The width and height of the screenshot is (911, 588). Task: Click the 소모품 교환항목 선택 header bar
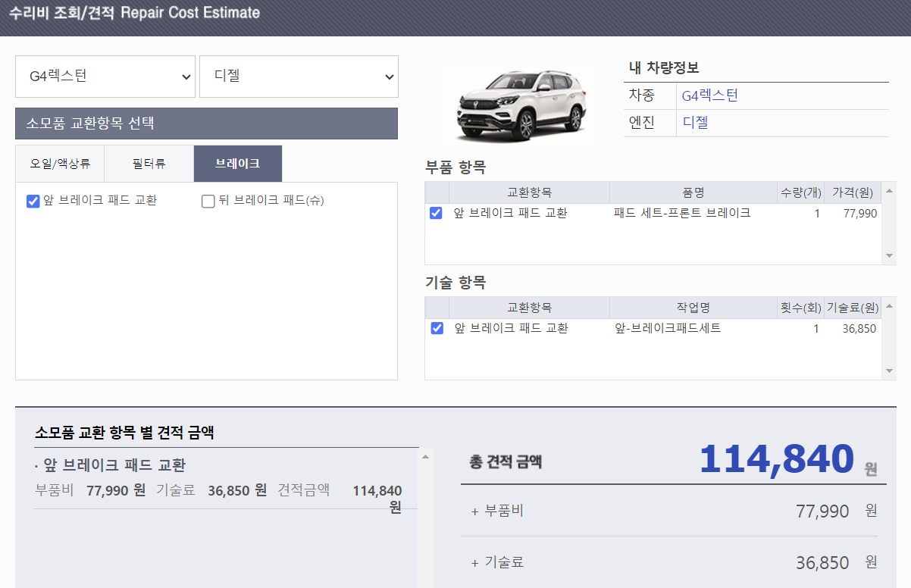206,124
